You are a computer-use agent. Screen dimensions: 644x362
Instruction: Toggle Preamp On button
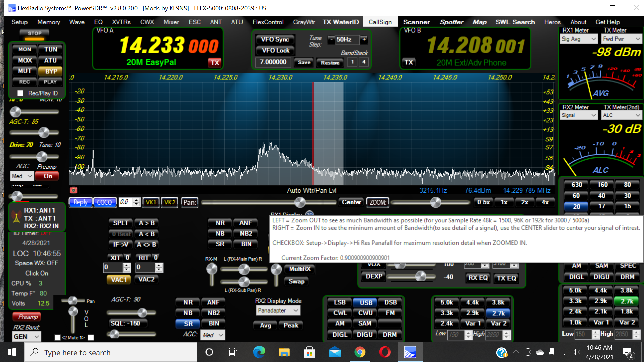pyautogui.click(x=47, y=176)
